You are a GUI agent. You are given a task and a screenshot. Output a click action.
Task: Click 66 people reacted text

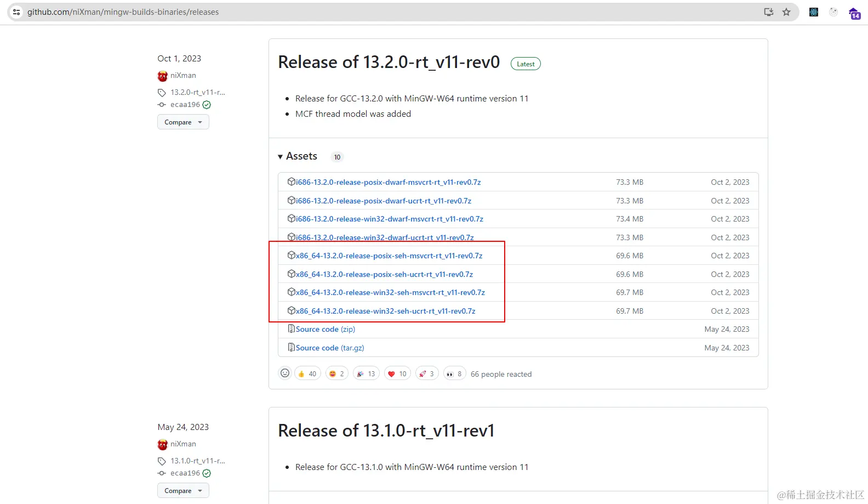point(501,374)
